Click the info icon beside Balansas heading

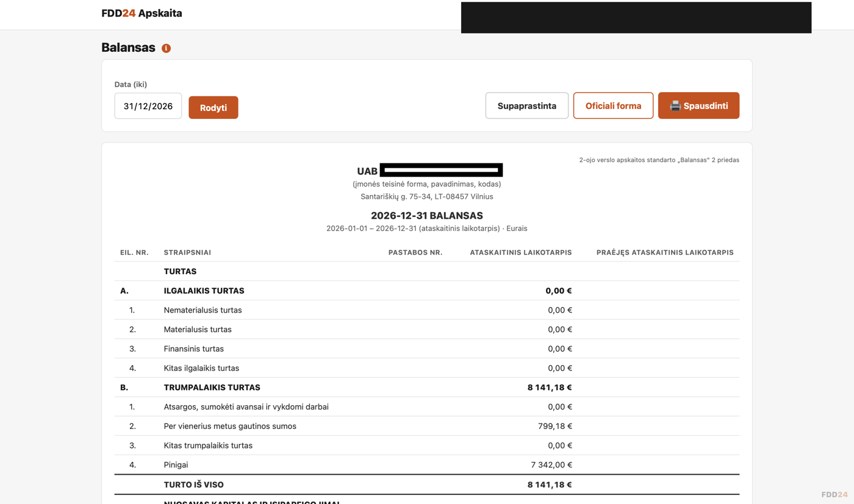166,48
